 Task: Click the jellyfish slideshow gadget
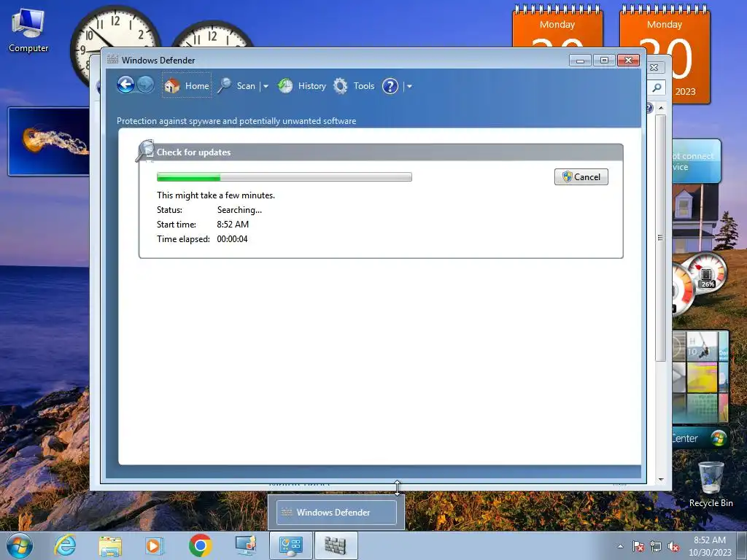pyautogui.click(x=49, y=141)
